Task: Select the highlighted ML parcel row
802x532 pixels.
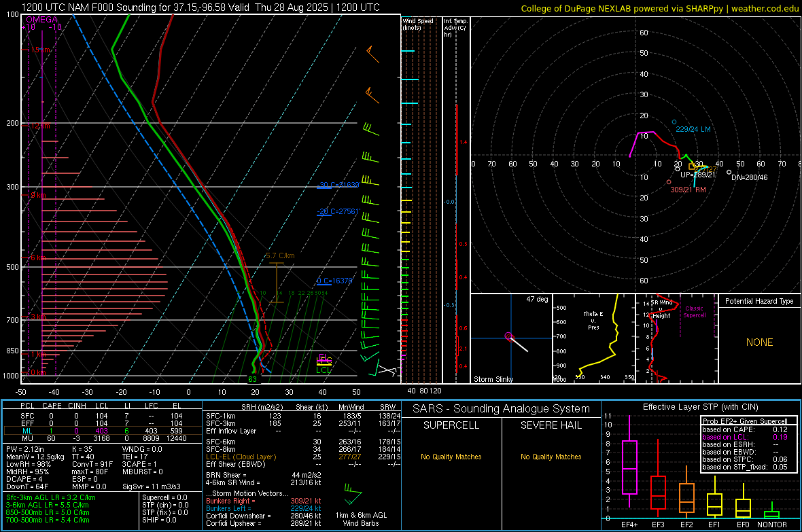Action: pos(102,431)
